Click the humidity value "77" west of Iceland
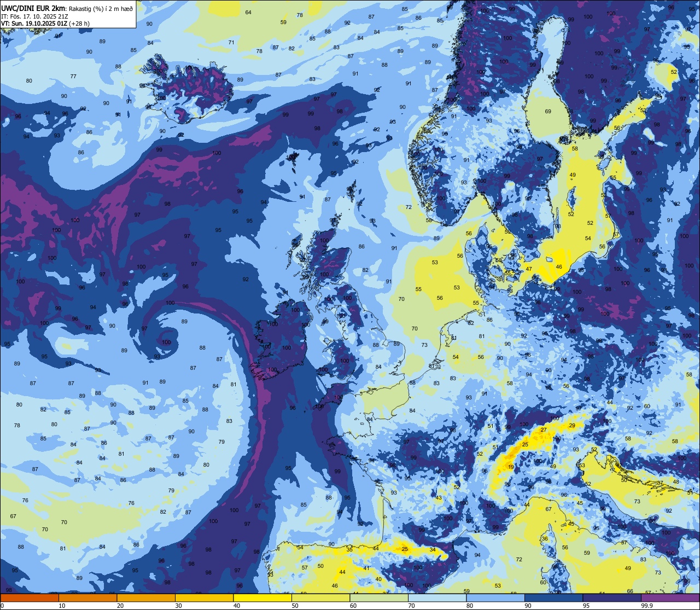Image resolution: width=700 pixels, height=610 pixels. tap(73, 76)
